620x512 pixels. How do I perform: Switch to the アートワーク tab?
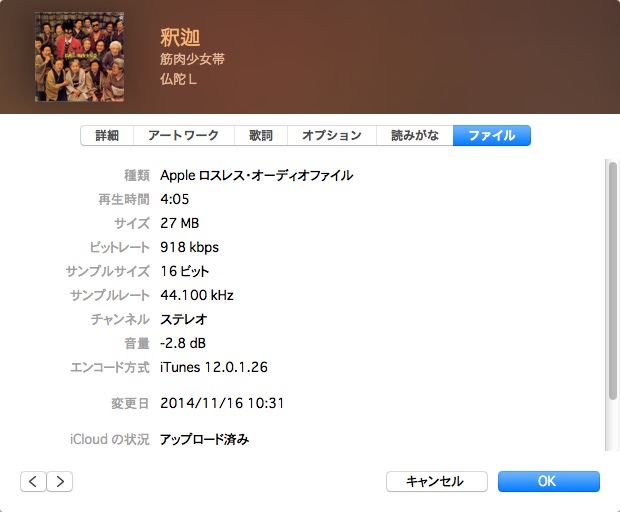click(x=183, y=136)
